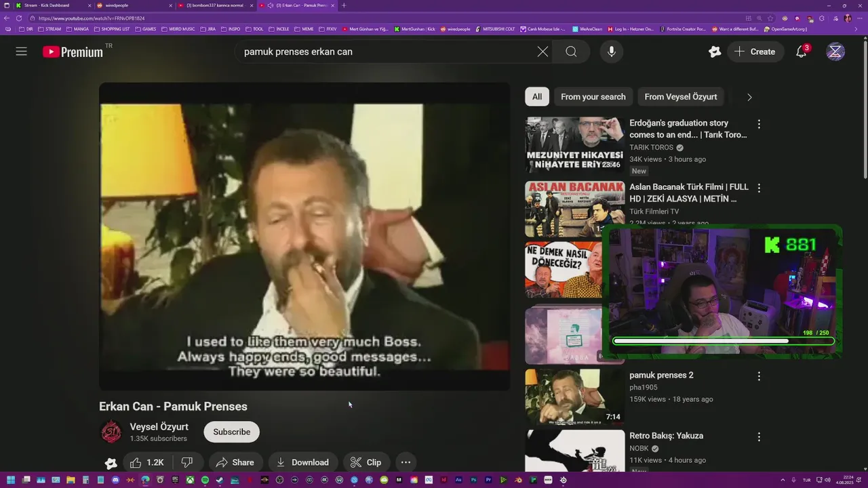Open Retro Bakış: Yakuza video title

point(666,436)
